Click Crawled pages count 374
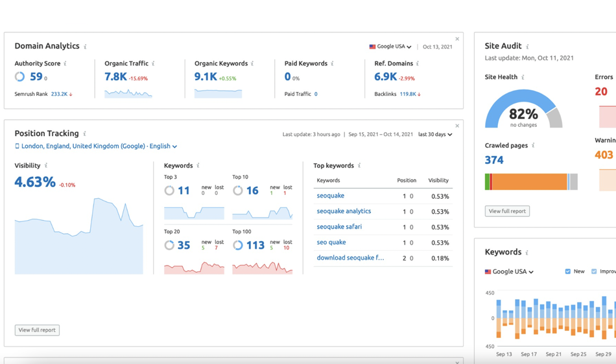616x364 pixels. (x=494, y=160)
